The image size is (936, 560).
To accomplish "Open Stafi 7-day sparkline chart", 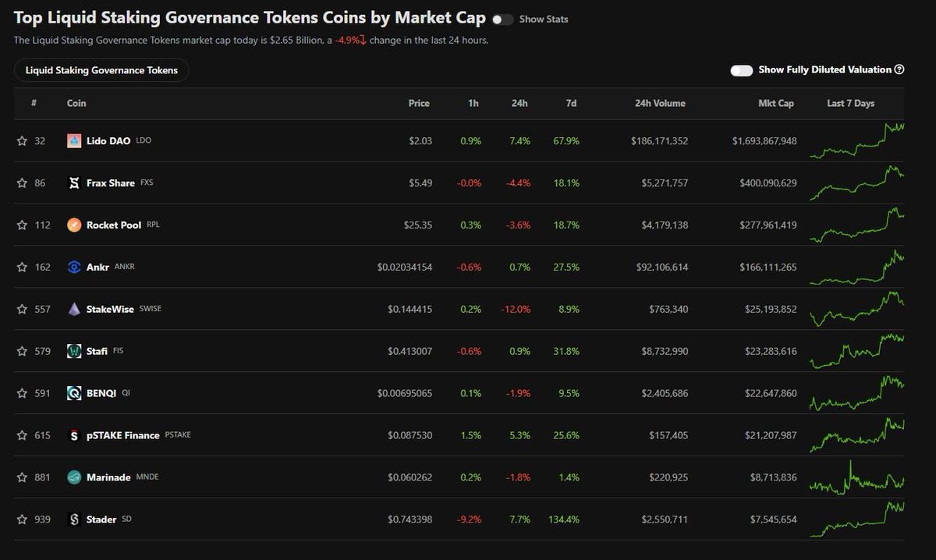I will 857,351.
